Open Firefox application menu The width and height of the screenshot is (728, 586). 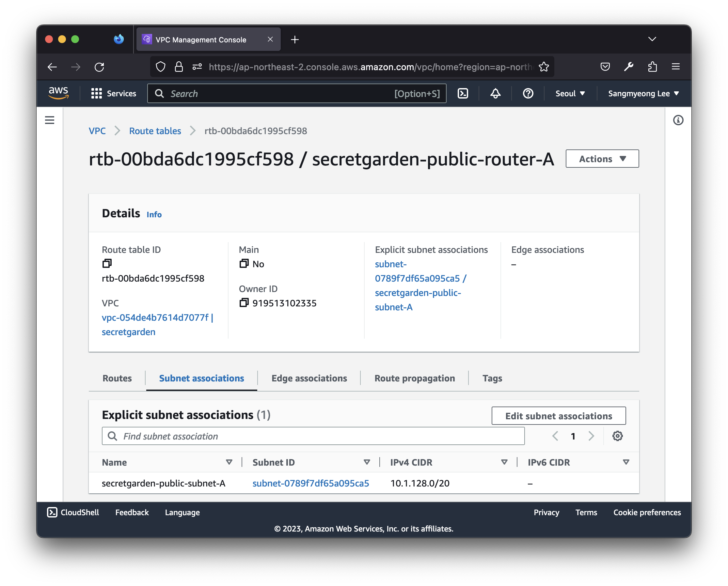pyautogui.click(x=676, y=67)
